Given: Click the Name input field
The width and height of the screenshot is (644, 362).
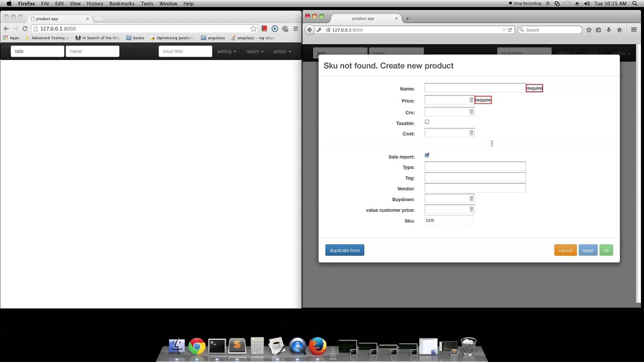Looking at the screenshot, I should point(475,88).
